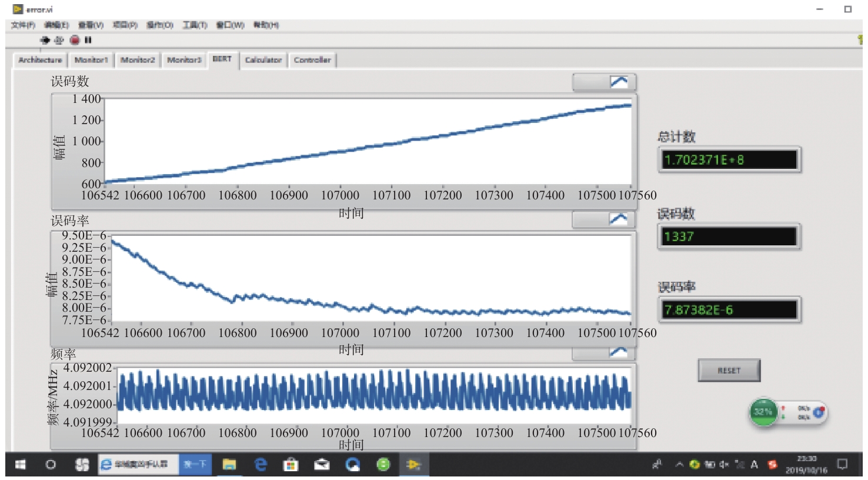Enable Run Continuously in the toolbar
Screen dimensions: 868x480
(59, 40)
